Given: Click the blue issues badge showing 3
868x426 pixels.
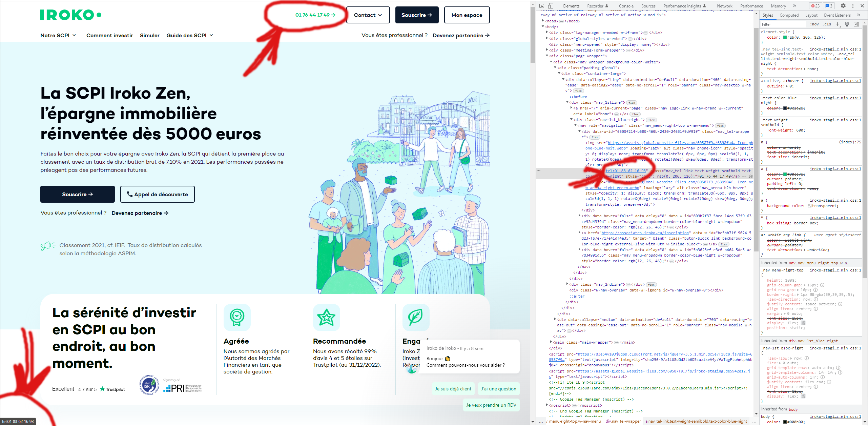Looking at the screenshot, I should click(828, 6).
